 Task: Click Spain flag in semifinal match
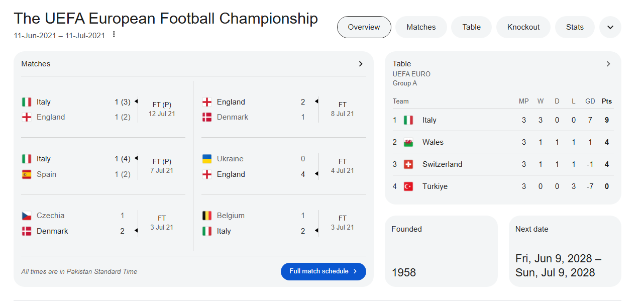click(27, 174)
